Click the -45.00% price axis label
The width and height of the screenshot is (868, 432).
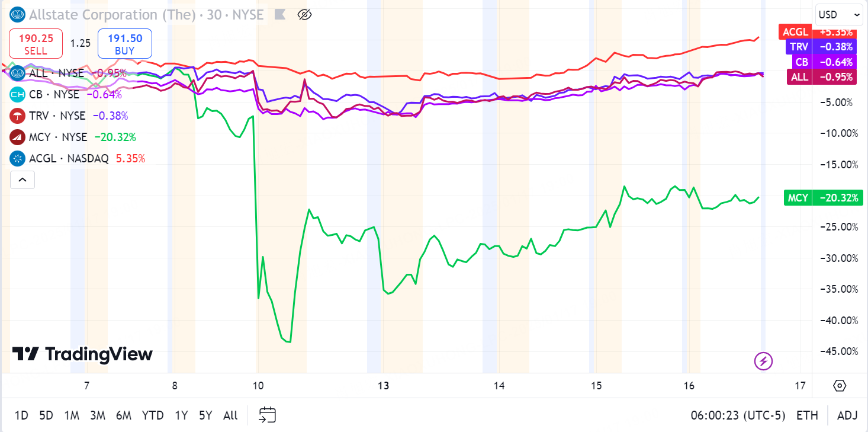(x=838, y=351)
